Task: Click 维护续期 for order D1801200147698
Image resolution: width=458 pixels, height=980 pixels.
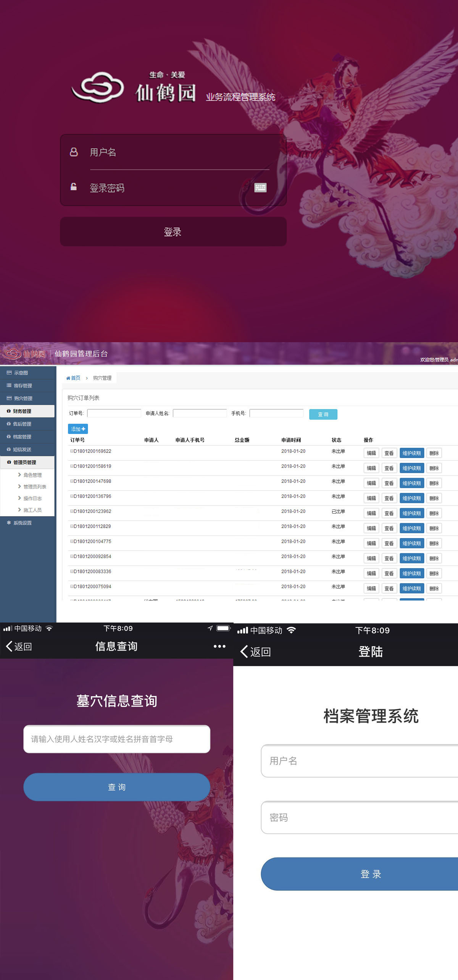Action: tap(412, 483)
